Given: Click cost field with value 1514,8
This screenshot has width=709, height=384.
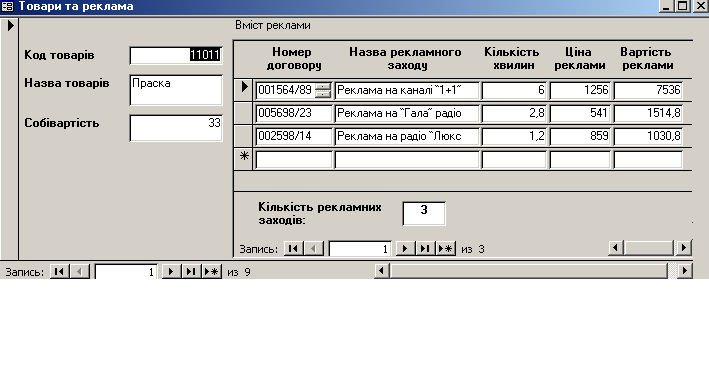Looking at the screenshot, I should (x=648, y=113).
